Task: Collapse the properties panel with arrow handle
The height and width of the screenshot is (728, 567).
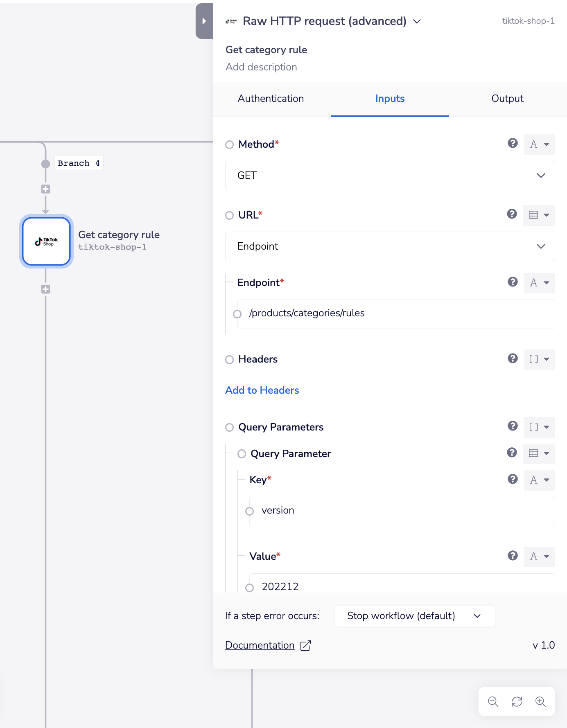Action: point(204,21)
